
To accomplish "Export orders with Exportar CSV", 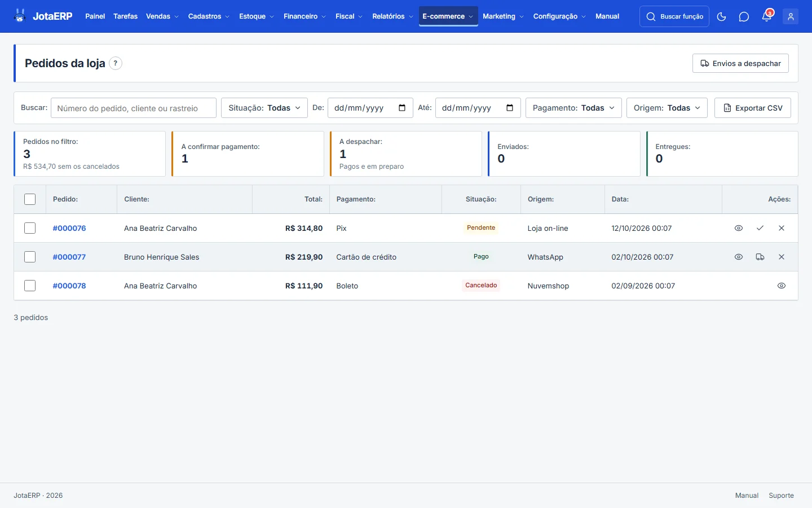I will (x=753, y=108).
